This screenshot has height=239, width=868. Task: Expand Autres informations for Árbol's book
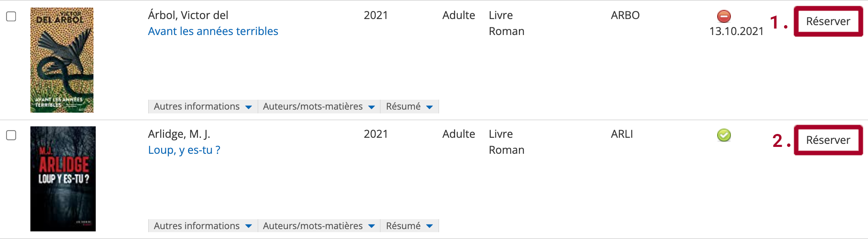pos(203,107)
